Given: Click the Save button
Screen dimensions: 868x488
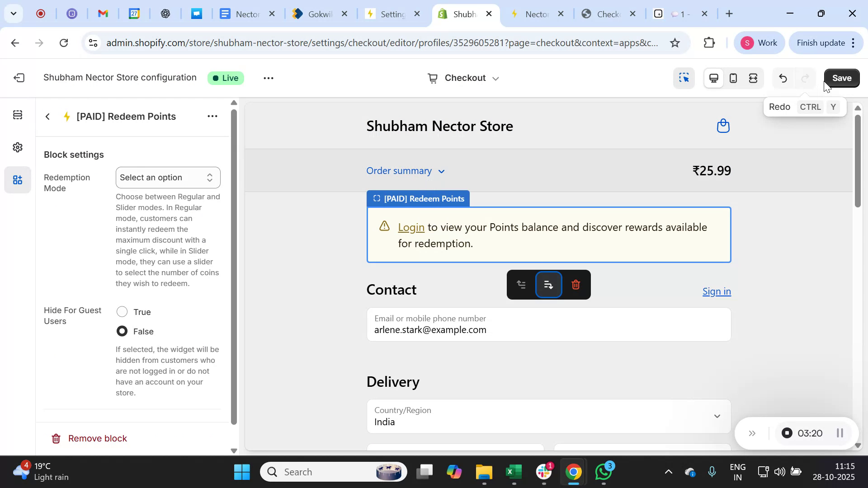Looking at the screenshot, I should (842, 78).
